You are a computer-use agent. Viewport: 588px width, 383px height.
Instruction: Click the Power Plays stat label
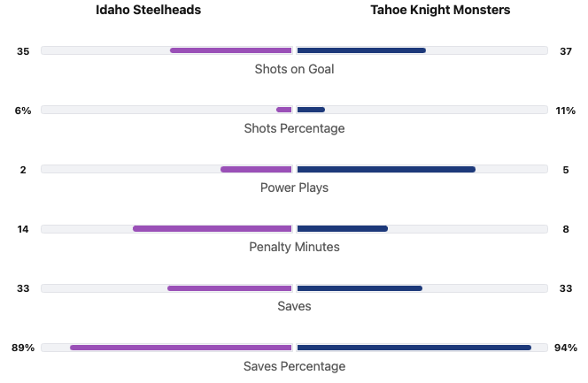[294, 188]
